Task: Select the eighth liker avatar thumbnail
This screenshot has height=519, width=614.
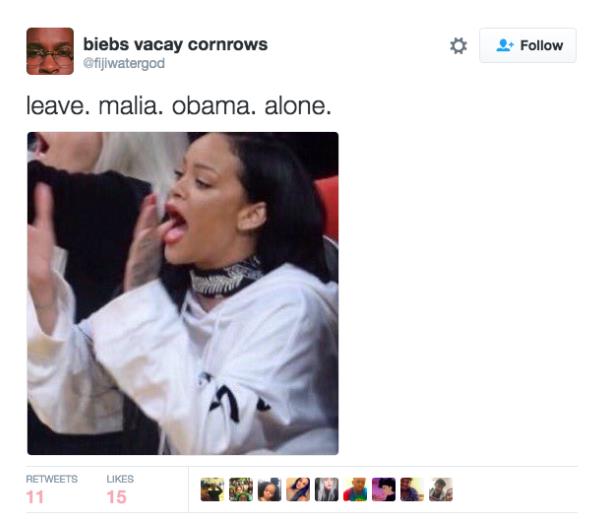Action: click(x=412, y=490)
